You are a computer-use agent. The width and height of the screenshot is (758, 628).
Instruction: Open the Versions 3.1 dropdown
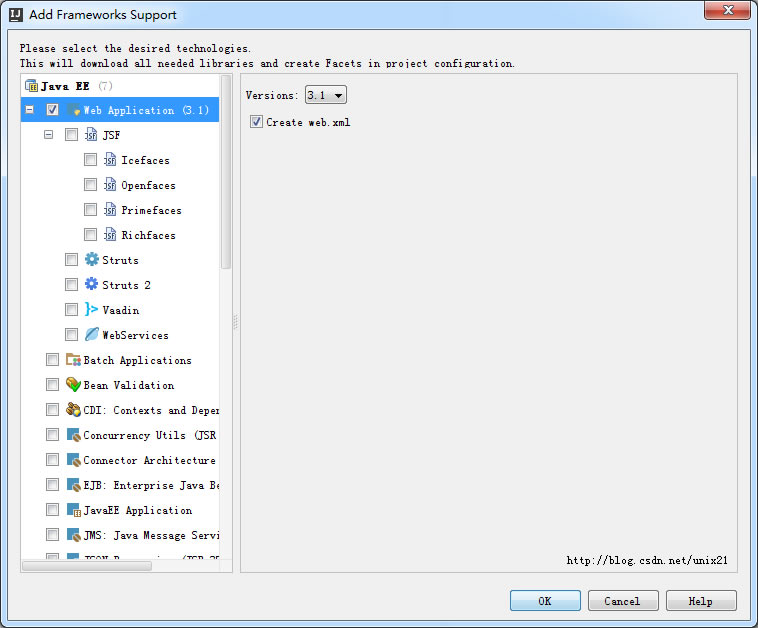325,95
